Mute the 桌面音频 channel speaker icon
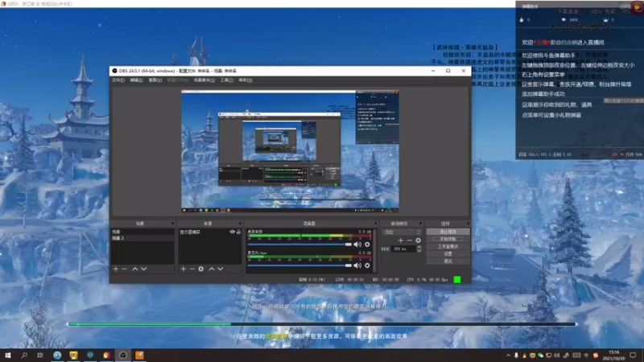The image size is (644, 362). pos(357,245)
